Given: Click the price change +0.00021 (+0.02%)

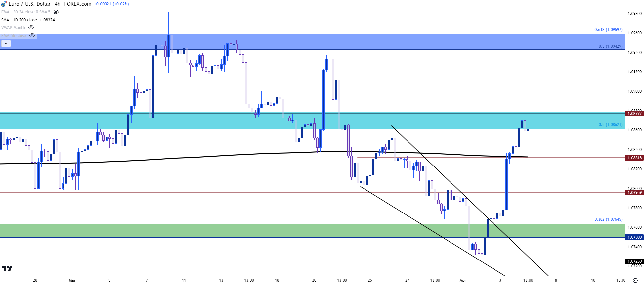Looking at the screenshot, I should pos(111,4).
